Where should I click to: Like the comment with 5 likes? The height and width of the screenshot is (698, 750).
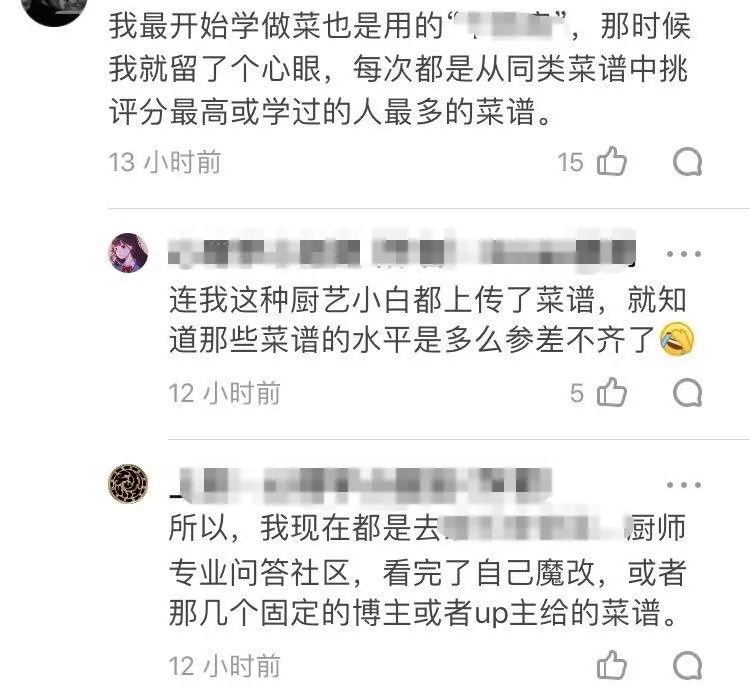click(x=612, y=392)
